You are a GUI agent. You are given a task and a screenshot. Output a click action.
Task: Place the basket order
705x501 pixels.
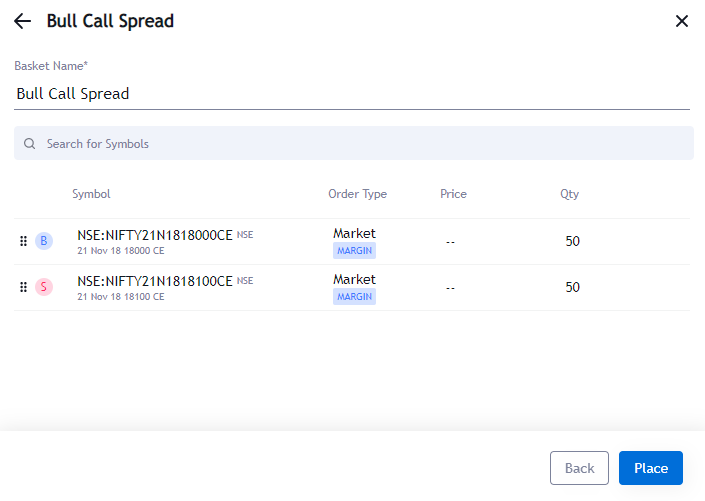[651, 468]
